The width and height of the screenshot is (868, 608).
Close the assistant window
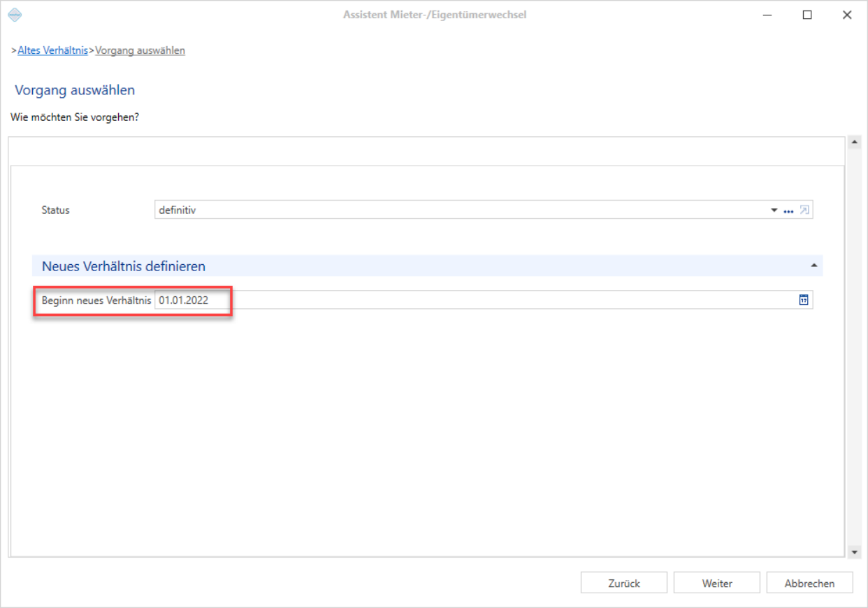pyautogui.click(x=847, y=15)
